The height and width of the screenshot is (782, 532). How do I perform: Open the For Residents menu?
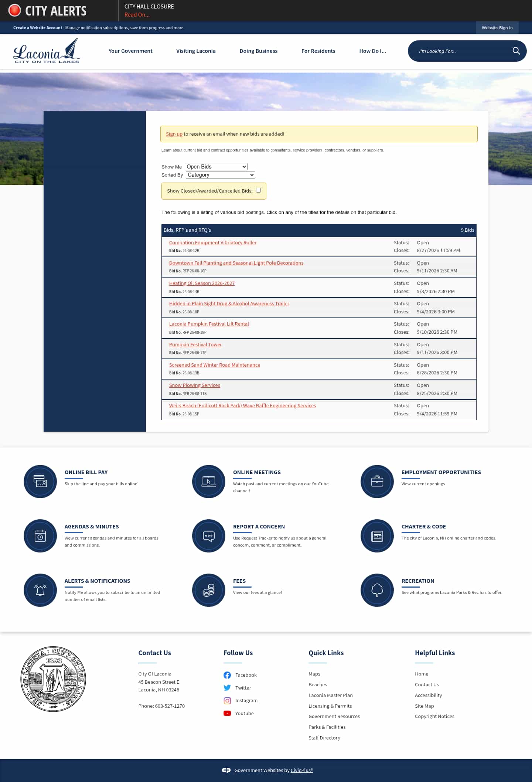pos(318,51)
